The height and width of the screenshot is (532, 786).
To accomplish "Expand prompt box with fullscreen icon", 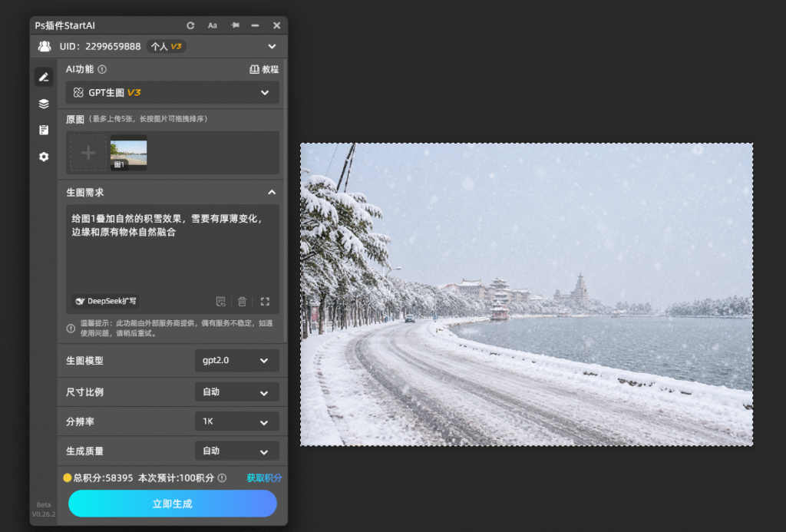I will point(265,302).
